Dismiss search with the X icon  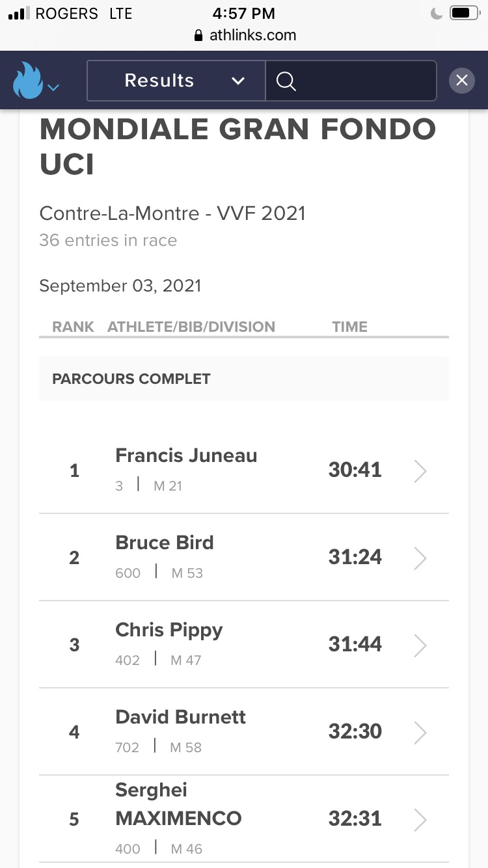pos(461,81)
